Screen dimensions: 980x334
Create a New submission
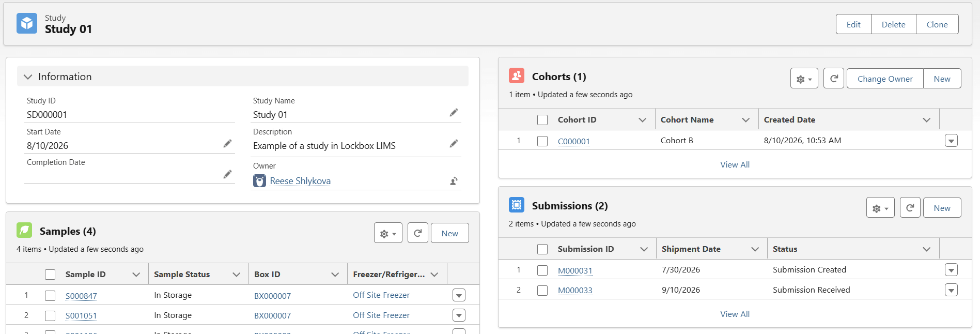click(942, 208)
